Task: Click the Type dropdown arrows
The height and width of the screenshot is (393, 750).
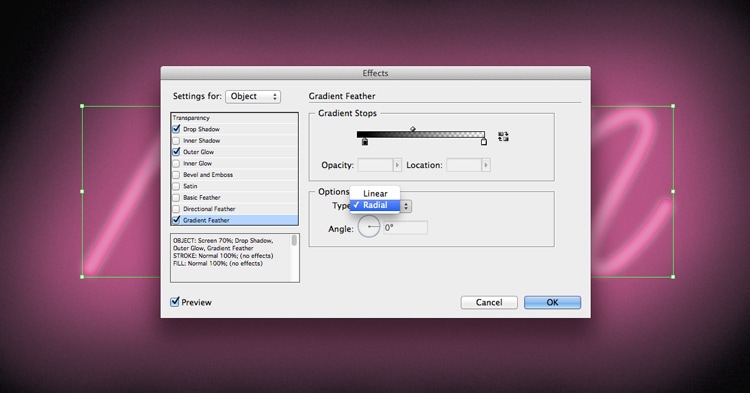Action: coord(406,206)
